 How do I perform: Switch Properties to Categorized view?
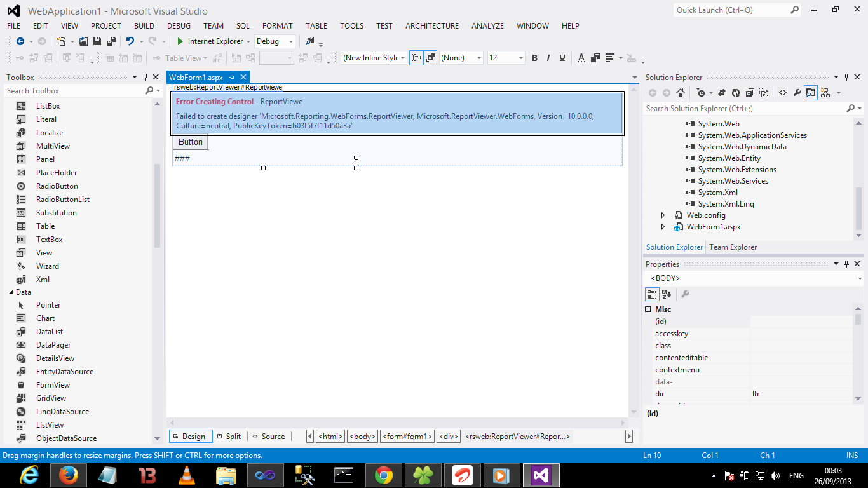652,294
